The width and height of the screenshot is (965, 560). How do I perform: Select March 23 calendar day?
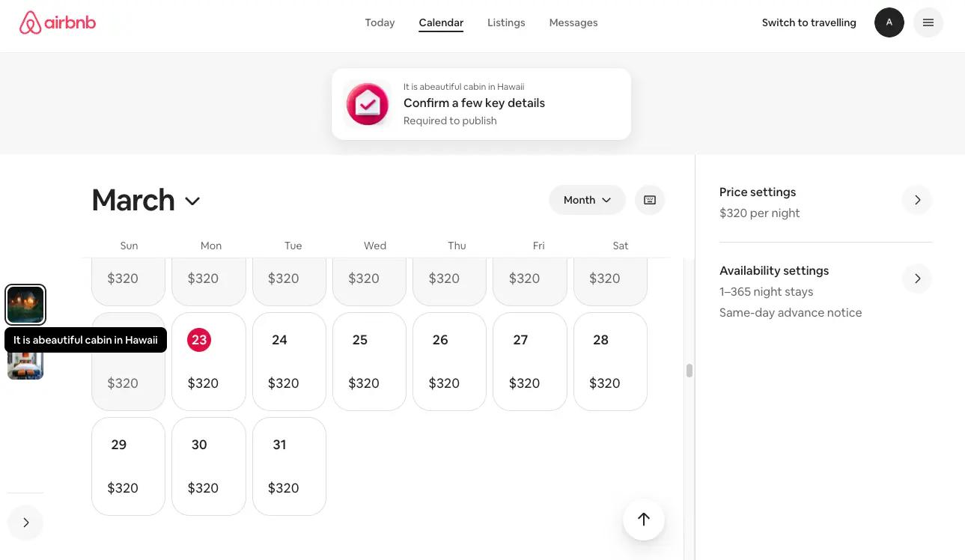pyautogui.click(x=209, y=362)
